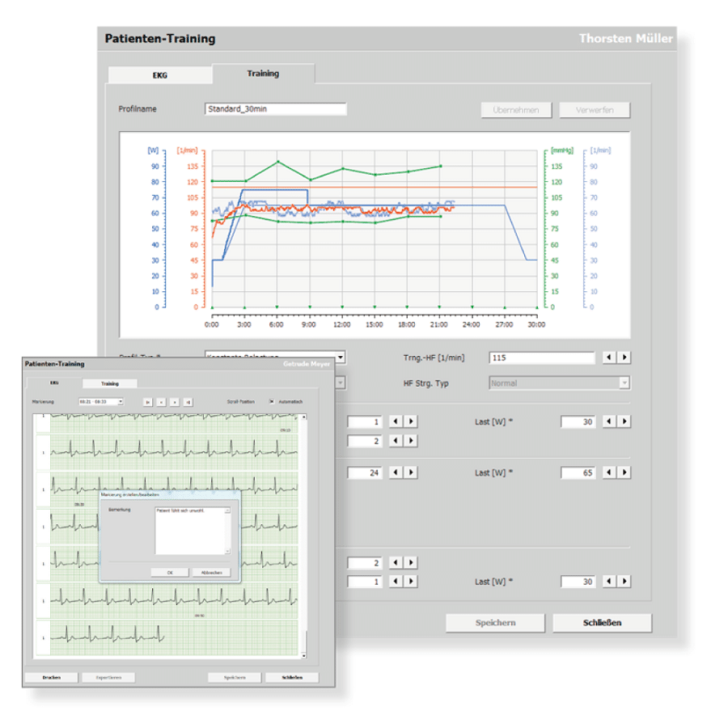
Task: Open the HF Strg. Typ Normal dropdown
Action: click(x=624, y=383)
